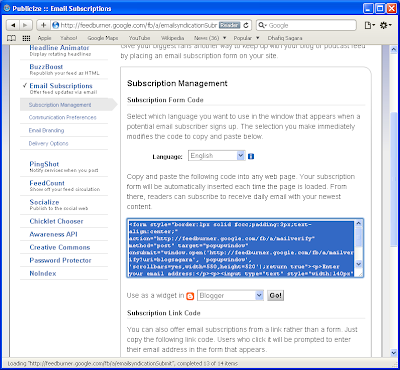The width and height of the screenshot is (400, 370).
Task: Open Awareness API in the sidebar
Action: [x=53, y=234]
